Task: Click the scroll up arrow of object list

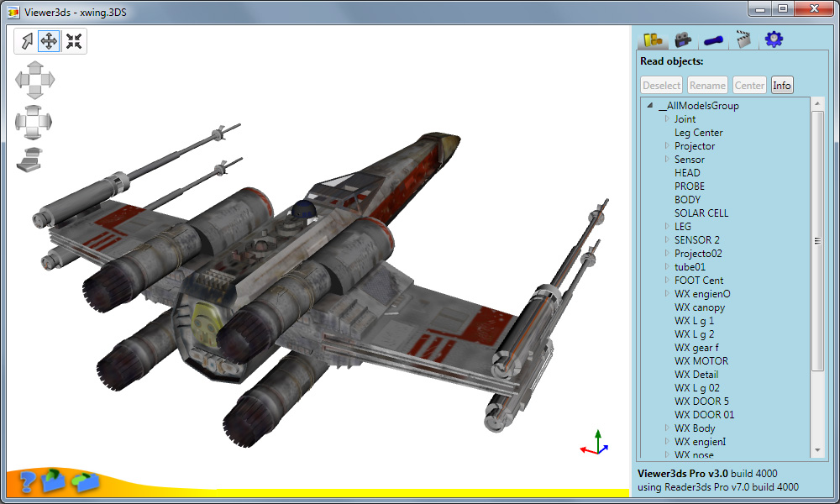Action: 817,103
